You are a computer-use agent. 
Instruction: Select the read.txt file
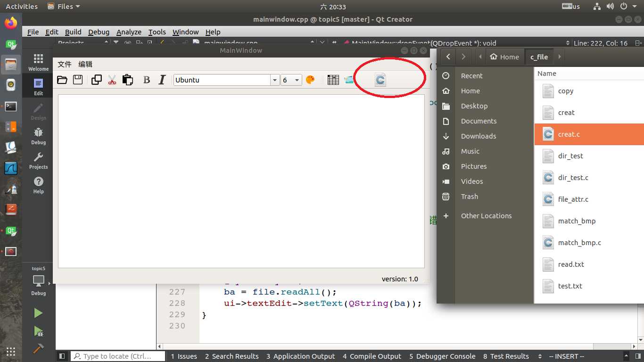click(589, 264)
